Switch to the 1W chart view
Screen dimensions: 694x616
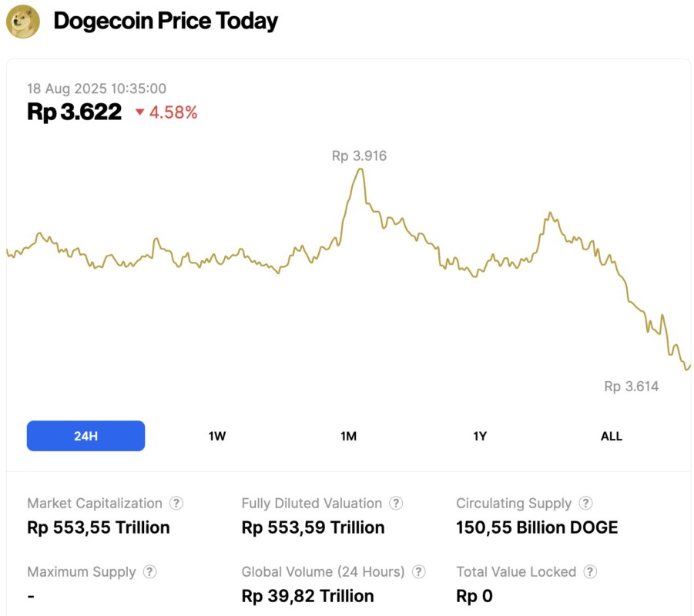pyautogui.click(x=216, y=436)
